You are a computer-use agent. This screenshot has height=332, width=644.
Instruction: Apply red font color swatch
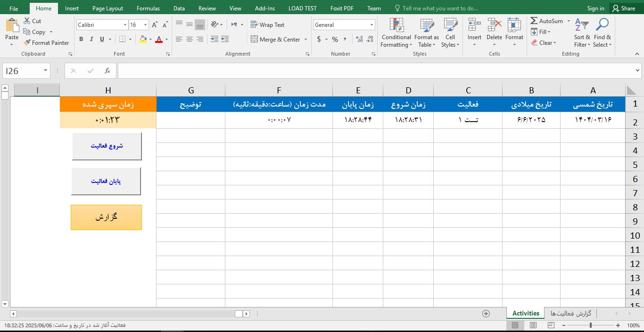tap(159, 40)
